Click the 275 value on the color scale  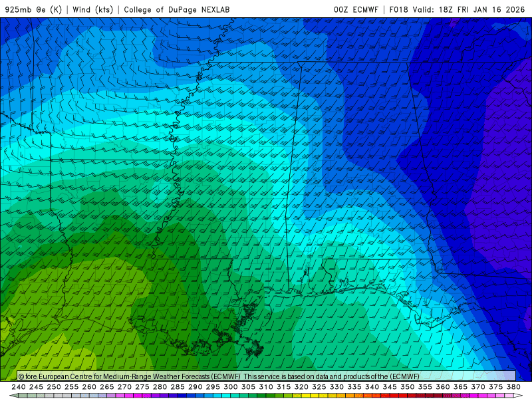142,387
